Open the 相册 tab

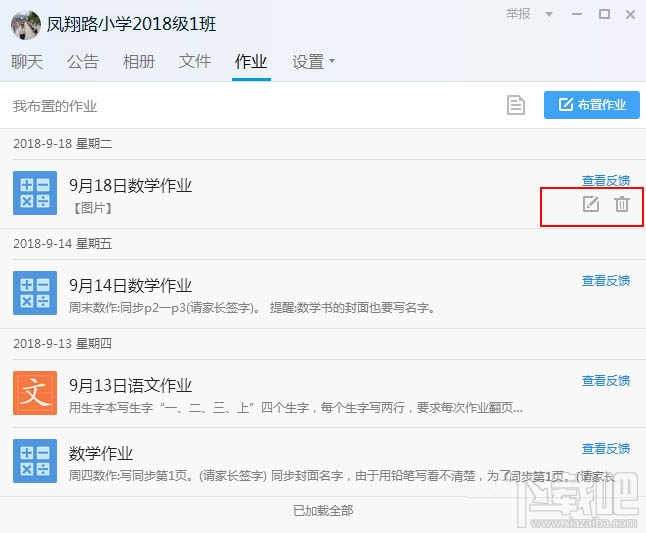pos(139,62)
